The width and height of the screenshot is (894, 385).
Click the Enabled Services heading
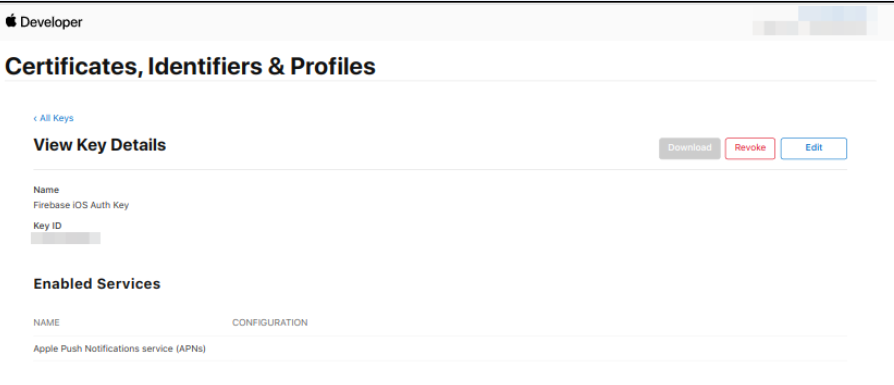pyautogui.click(x=97, y=284)
